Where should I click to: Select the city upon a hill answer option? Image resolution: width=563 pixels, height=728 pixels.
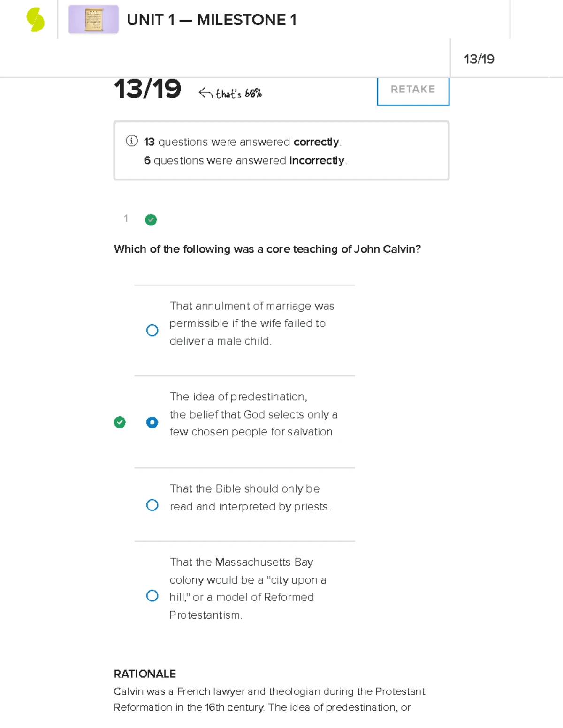tap(152, 596)
